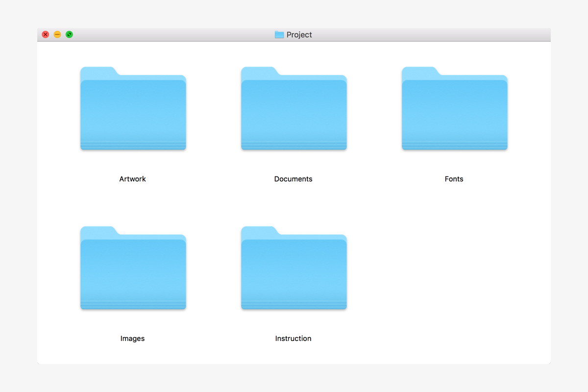588x392 pixels.
Task: Click the yellow minimize button
Action: pos(57,34)
